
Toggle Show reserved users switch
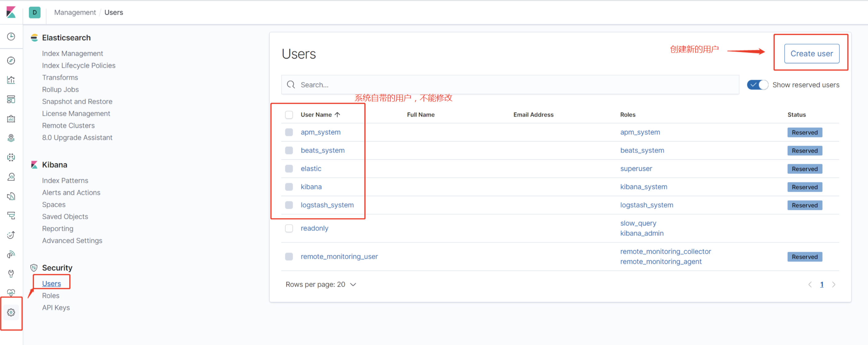[x=757, y=85]
